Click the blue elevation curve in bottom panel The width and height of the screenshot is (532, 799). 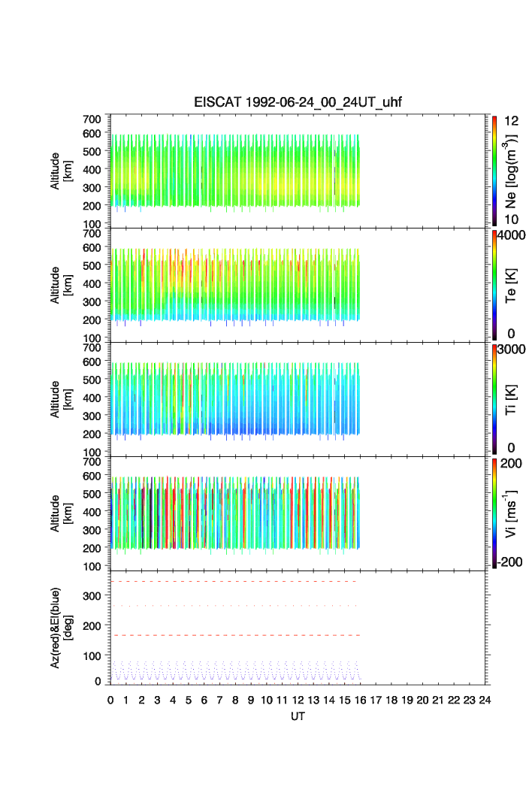click(x=235, y=671)
